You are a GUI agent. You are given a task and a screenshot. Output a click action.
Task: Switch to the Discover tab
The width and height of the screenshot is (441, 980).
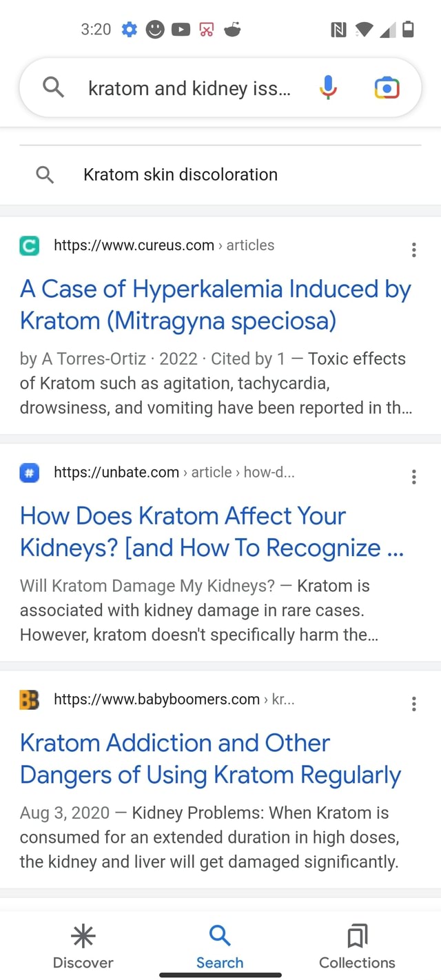[83, 946]
